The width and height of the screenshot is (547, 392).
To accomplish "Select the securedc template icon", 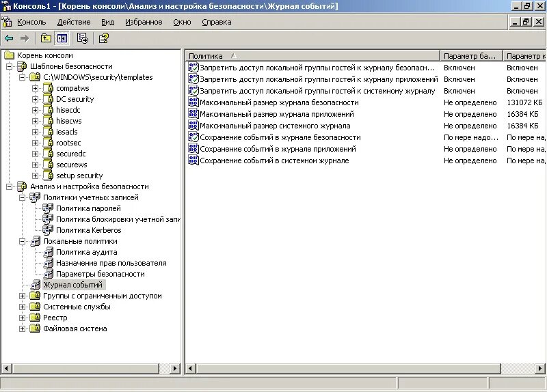I will [48, 154].
